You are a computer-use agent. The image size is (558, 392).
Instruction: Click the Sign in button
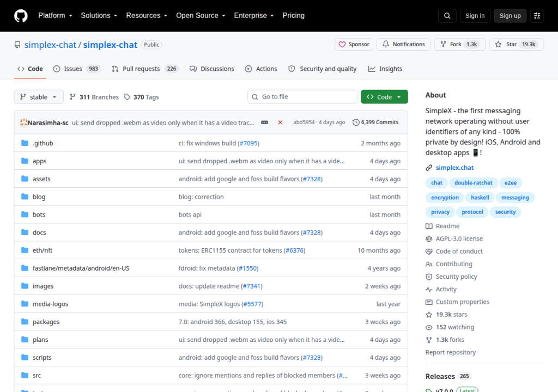(x=475, y=16)
